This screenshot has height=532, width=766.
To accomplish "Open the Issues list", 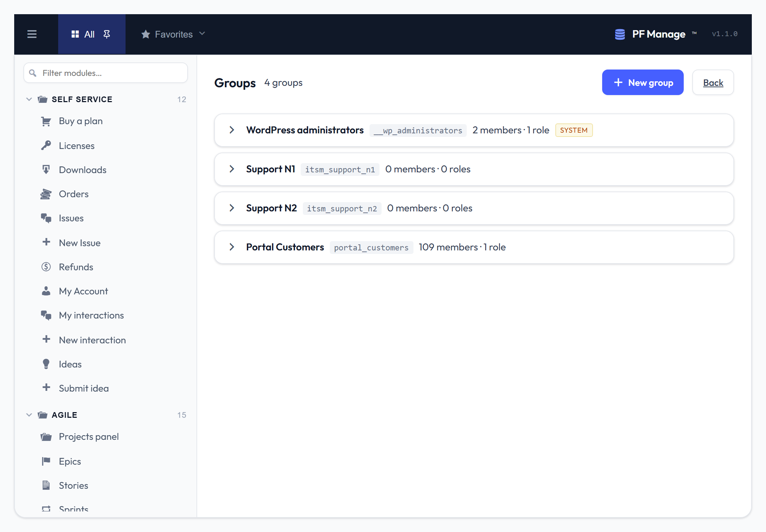I will tap(71, 218).
